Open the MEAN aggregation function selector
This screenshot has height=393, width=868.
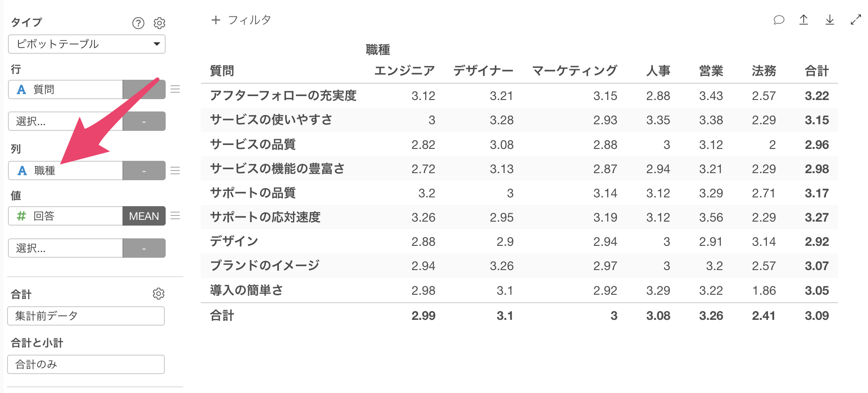(x=144, y=216)
